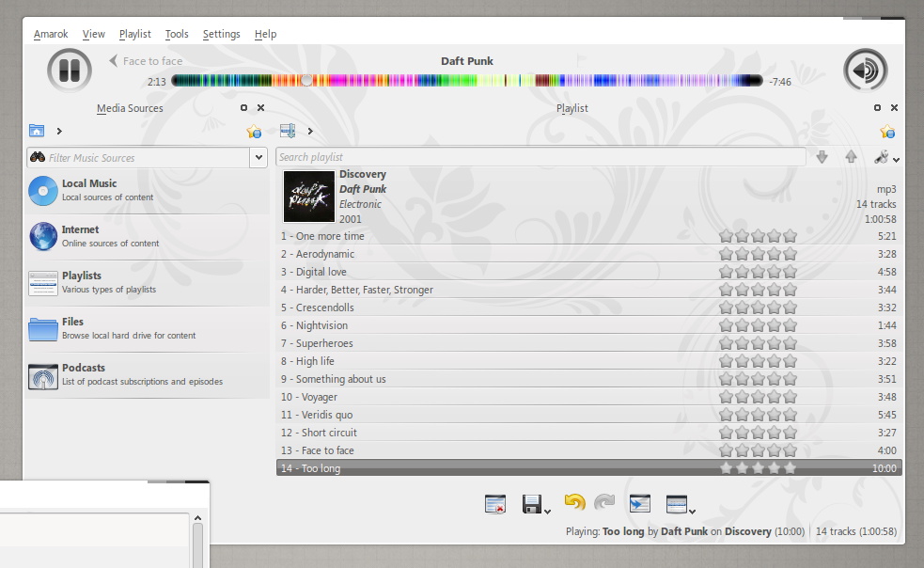This screenshot has width=924, height=568.
Task: Clear the playlist icon in bottom toolbar
Action: pos(495,504)
